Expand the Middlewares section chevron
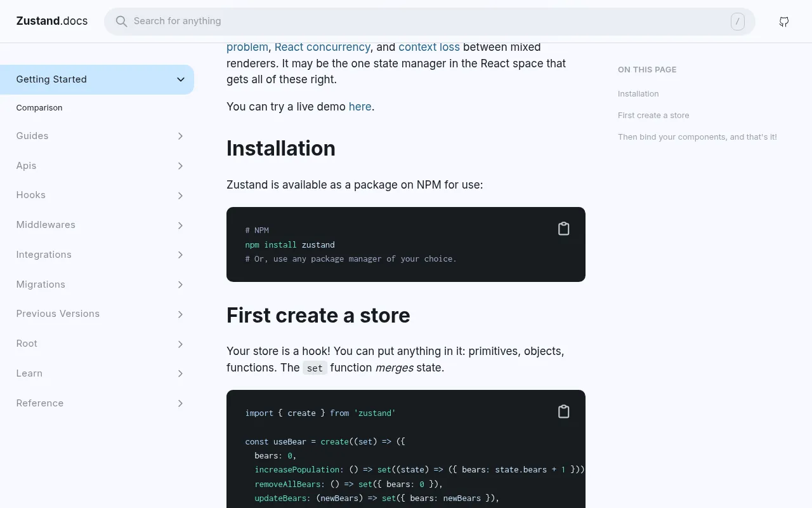812x508 pixels. (180, 225)
